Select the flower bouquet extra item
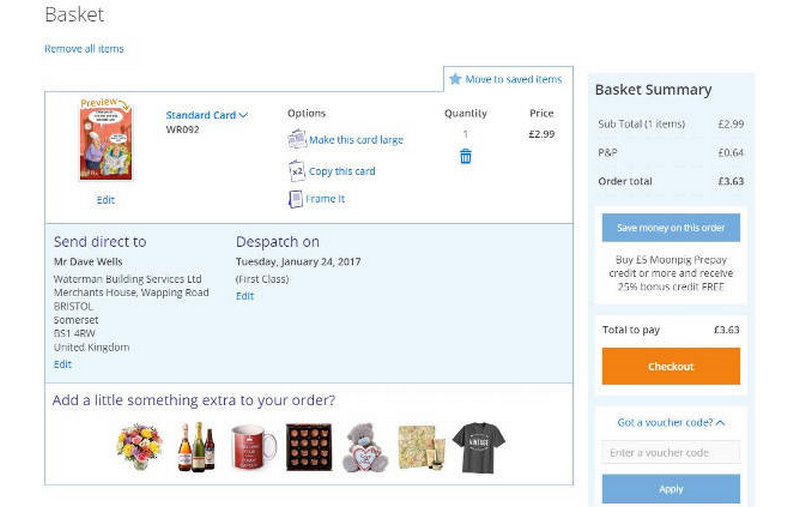 tap(138, 447)
